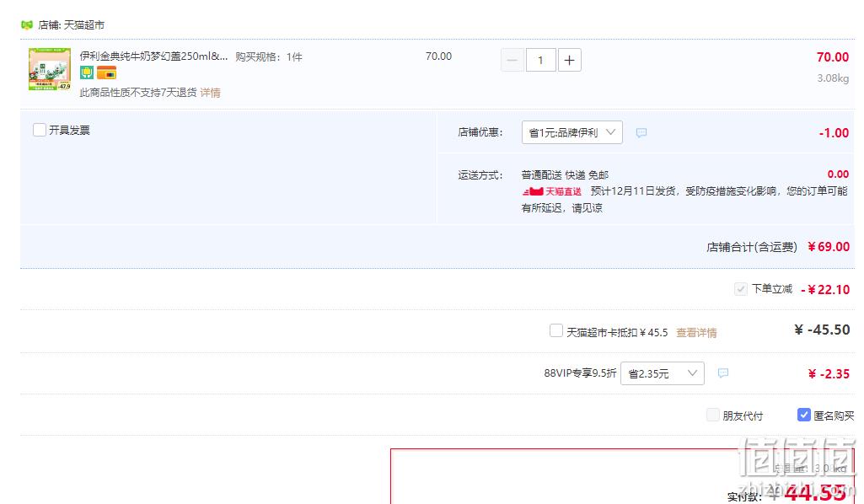Click the green service badge under product title
Image resolution: width=864 pixels, height=504 pixels.
point(87,72)
